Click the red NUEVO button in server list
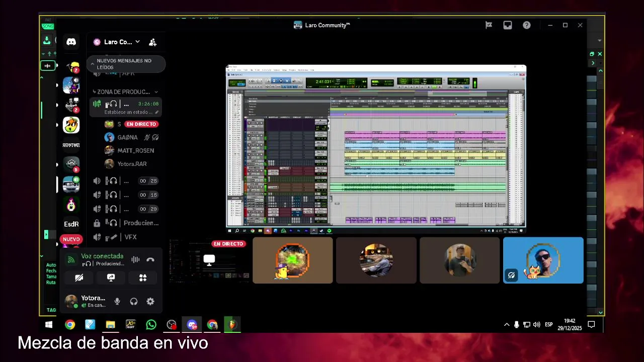This screenshot has width=644, height=362. [x=71, y=239]
